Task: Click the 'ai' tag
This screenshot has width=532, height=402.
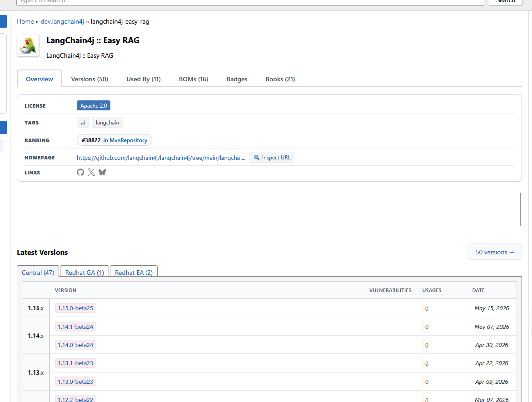Action: pos(83,123)
